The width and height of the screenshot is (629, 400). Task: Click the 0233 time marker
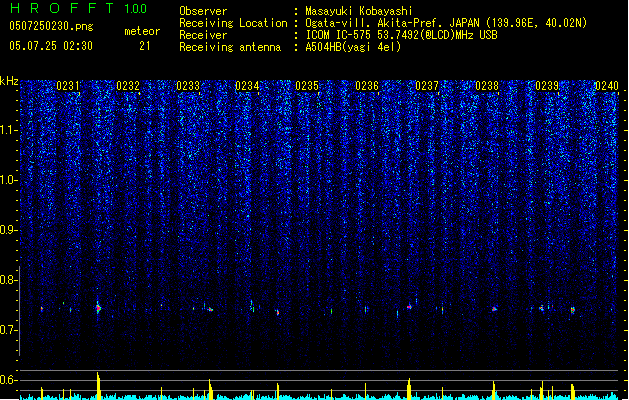click(188, 86)
